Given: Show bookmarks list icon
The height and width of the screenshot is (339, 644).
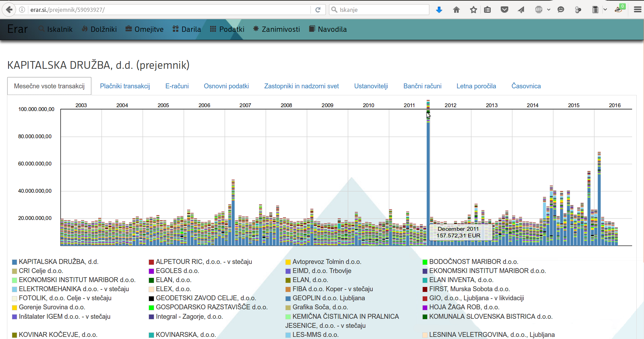Looking at the screenshot, I should click(487, 10).
